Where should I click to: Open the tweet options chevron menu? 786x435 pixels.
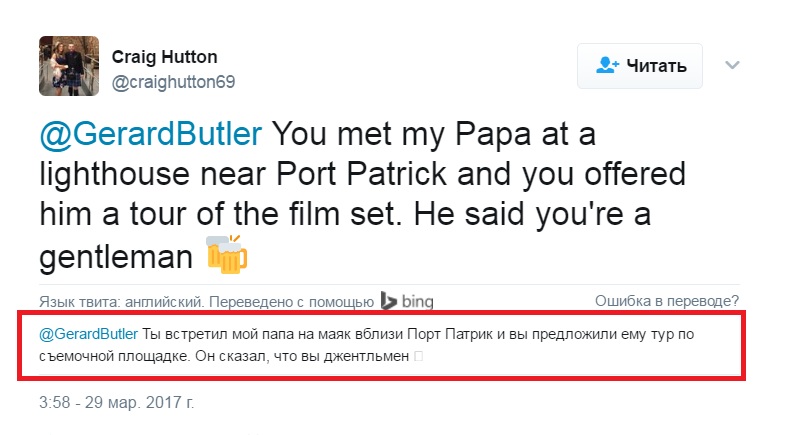click(732, 65)
